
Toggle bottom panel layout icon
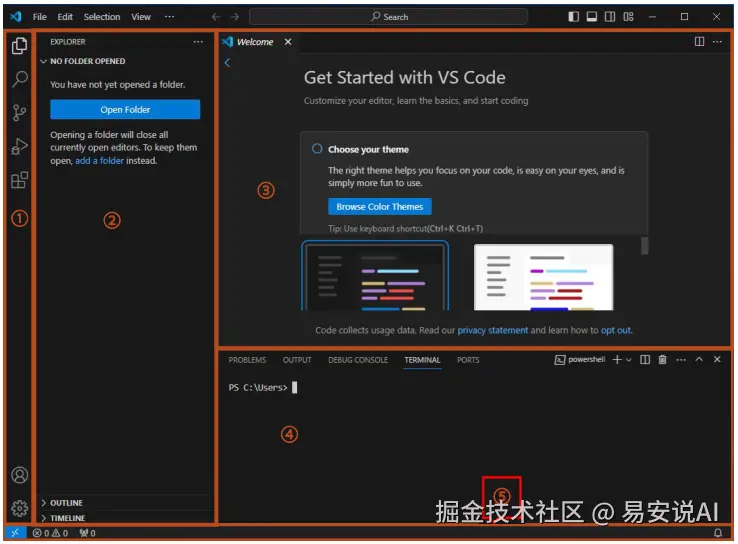click(x=592, y=17)
